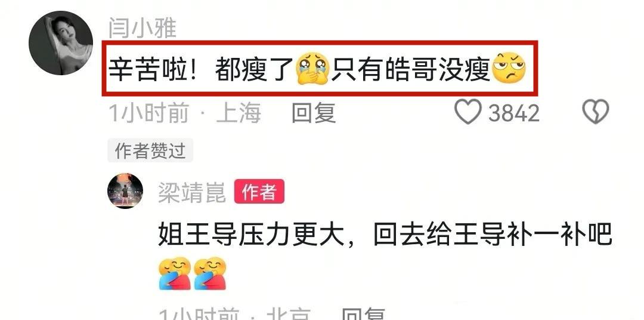This screenshot has height=320, width=644.
Task: Tap the crying emoji in 闫小雅's comment
Action: coord(313,69)
